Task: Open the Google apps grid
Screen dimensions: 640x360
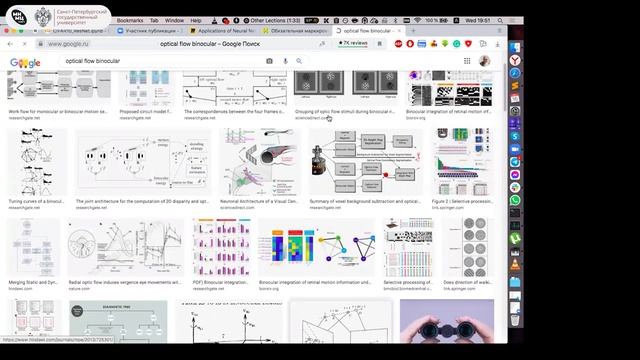Action: click(x=467, y=61)
